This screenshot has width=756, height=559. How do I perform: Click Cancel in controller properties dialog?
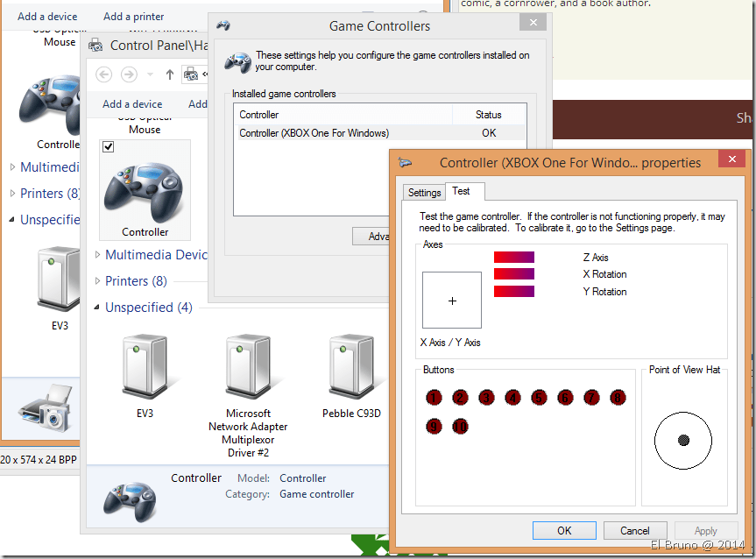[634, 530]
